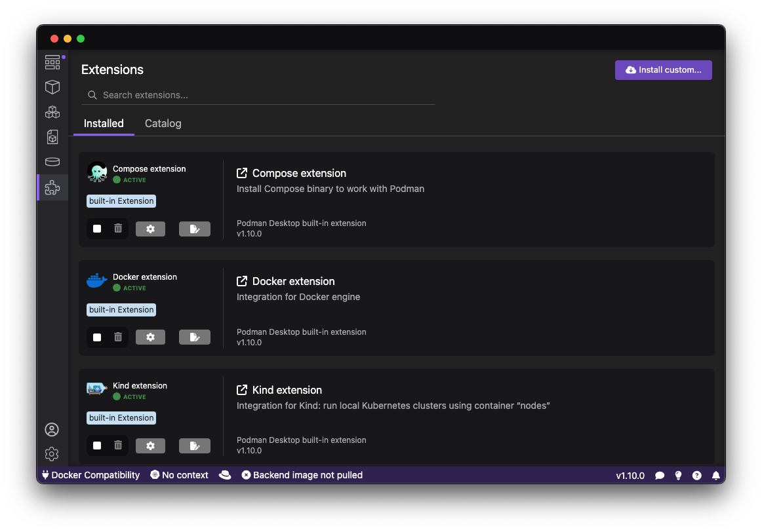Stop the Compose extension

97,229
